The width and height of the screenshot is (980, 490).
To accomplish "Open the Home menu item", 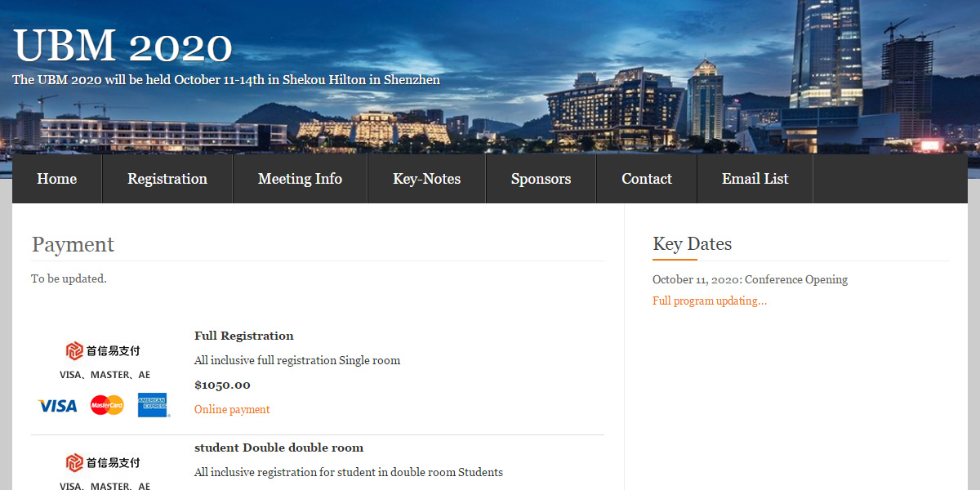I will (x=57, y=179).
